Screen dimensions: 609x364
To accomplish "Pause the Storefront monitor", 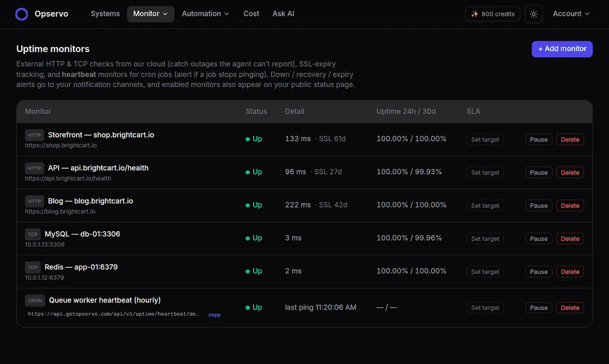I will [539, 140].
